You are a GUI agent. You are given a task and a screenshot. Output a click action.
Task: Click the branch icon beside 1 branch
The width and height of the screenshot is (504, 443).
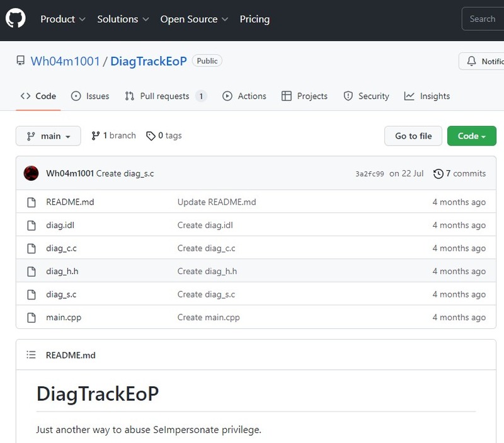(x=96, y=135)
